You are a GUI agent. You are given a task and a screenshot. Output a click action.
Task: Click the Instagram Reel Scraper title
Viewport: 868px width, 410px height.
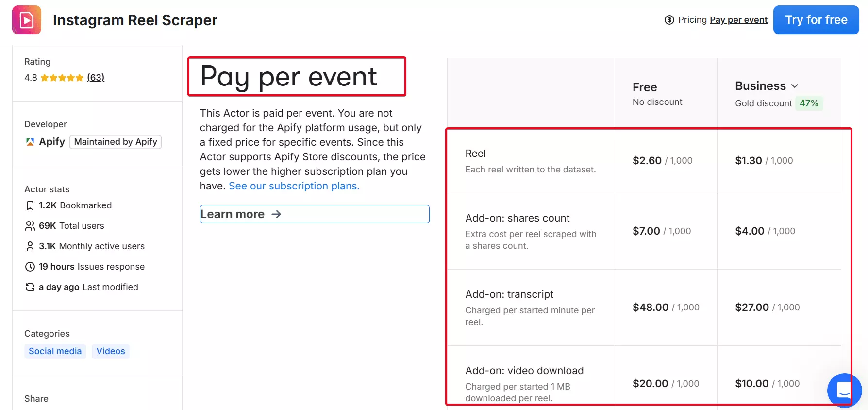(135, 20)
